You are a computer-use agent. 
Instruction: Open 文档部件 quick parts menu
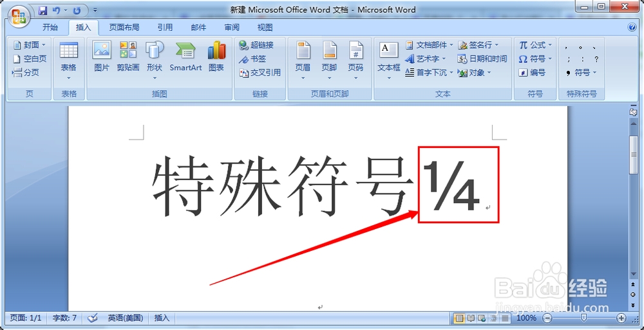point(429,45)
